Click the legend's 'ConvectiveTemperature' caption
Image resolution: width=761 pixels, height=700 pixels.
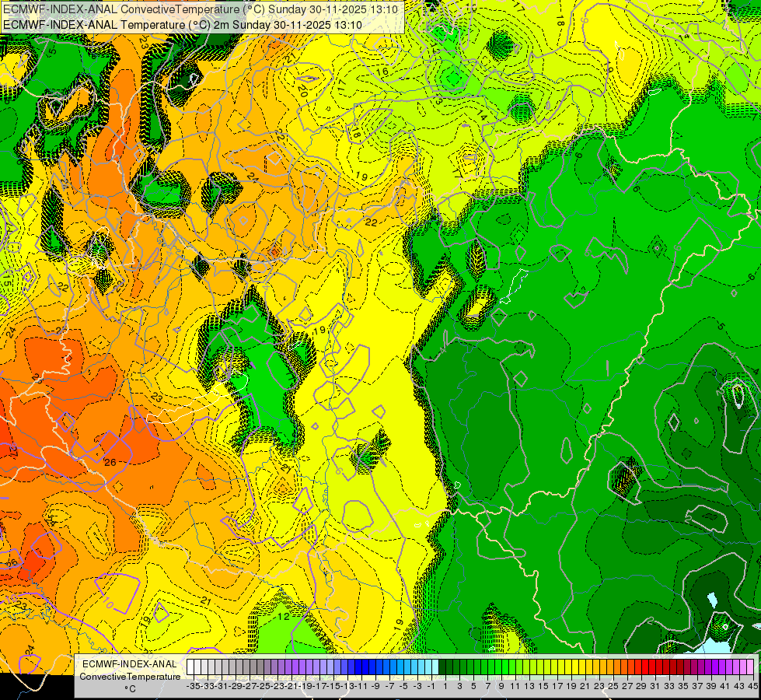pyautogui.click(x=130, y=677)
